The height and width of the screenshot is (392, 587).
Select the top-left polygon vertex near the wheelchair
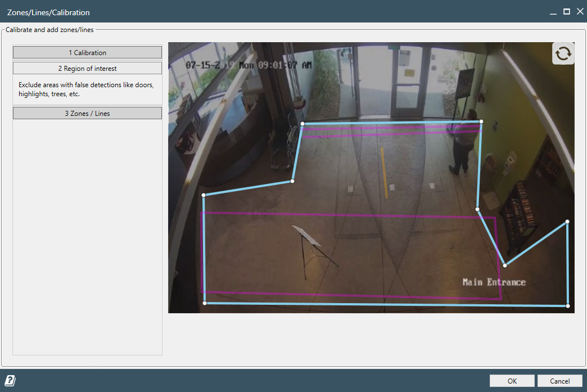point(302,124)
